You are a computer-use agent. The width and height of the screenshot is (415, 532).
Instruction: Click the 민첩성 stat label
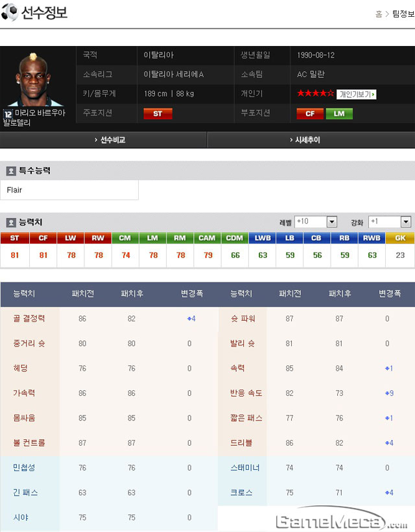click(24, 468)
